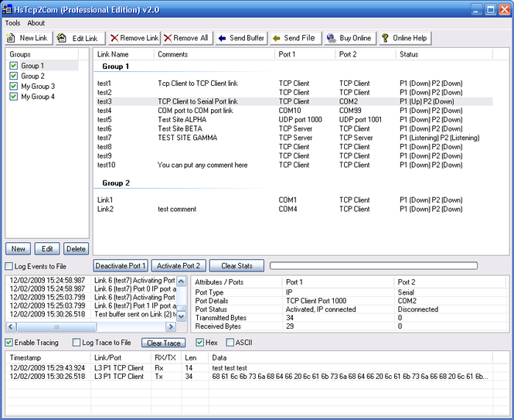The width and height of the screenshot is (514, 420).
Task: Click the Remove All red X icon
Action: pos(167,38)
